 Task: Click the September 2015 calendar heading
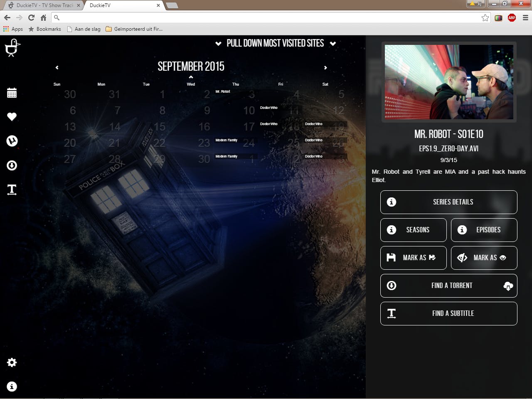click(191, 66)
